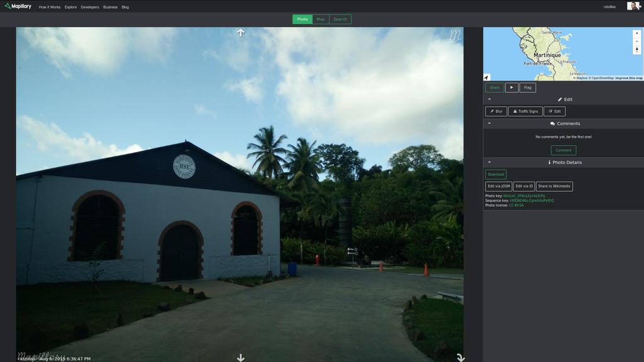Open the Photo key link
The width and height of the screenshot is (644, 362).
click(x=524, y=196)
